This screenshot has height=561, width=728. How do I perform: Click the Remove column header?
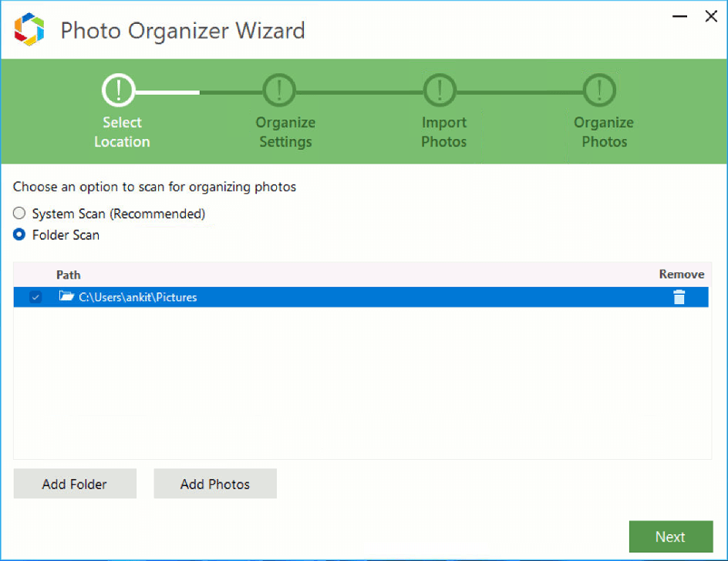[681, 275]
